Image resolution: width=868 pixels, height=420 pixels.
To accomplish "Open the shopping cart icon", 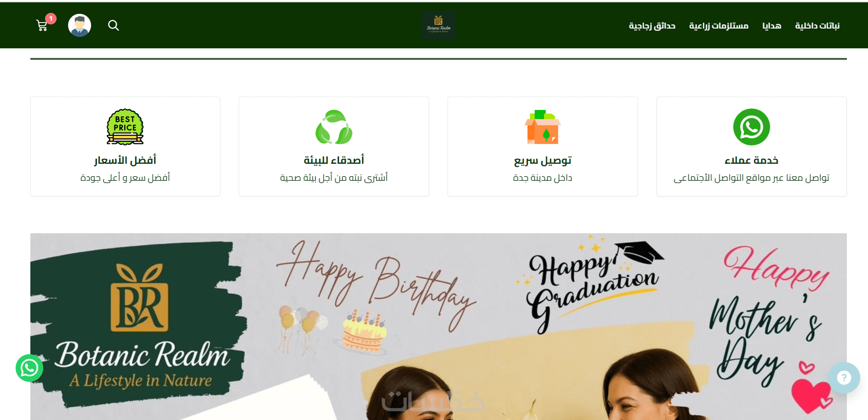I will tap(42, 26).
